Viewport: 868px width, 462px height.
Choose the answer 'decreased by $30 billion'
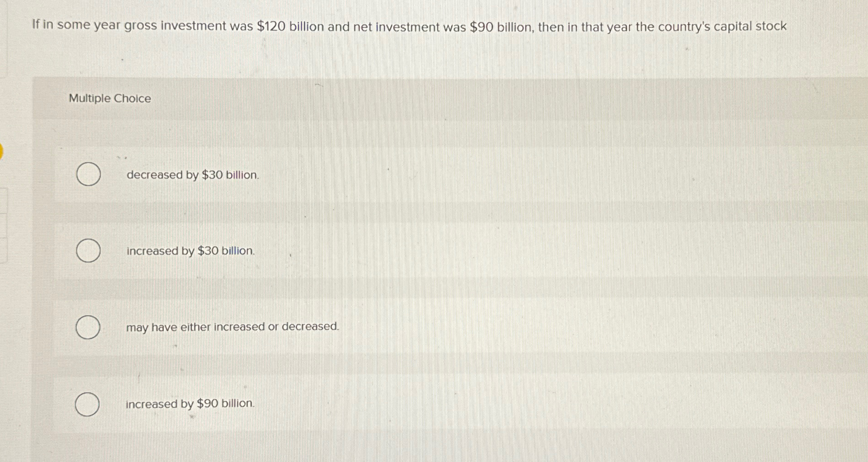tap(192, 175)
